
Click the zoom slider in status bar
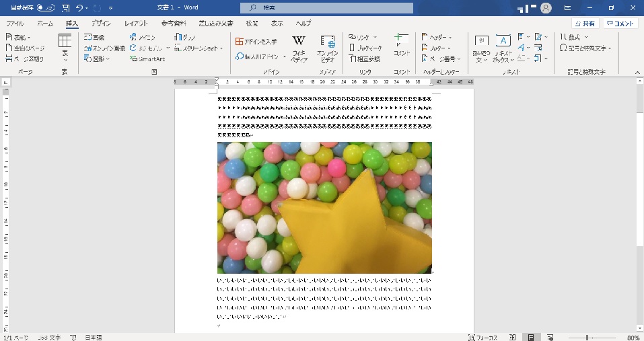587,337
